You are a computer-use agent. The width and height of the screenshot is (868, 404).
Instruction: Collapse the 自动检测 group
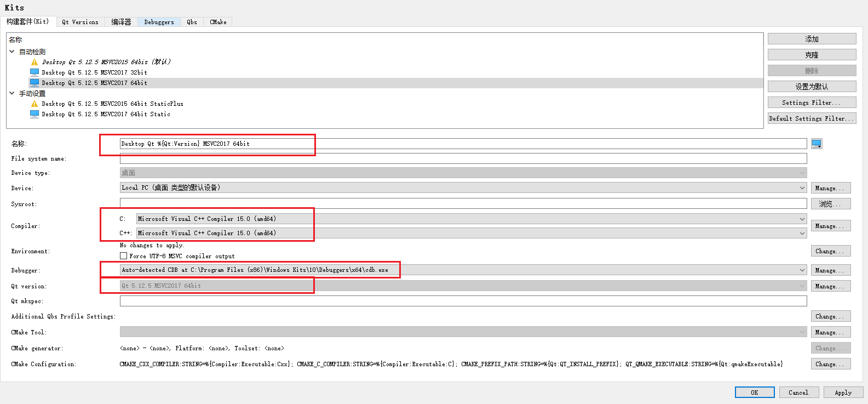pyautogui.click(x=12, y=52)
